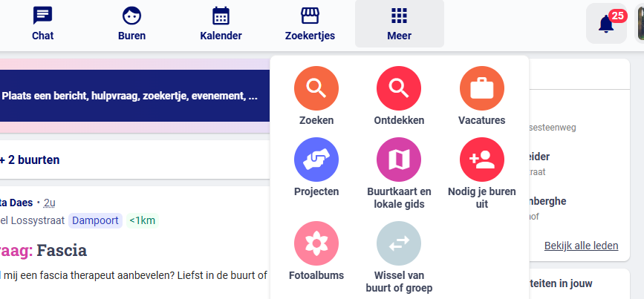The image size is (644, 299).
Task: Collapse the Meer menu
Action: [x=399, y=24]
